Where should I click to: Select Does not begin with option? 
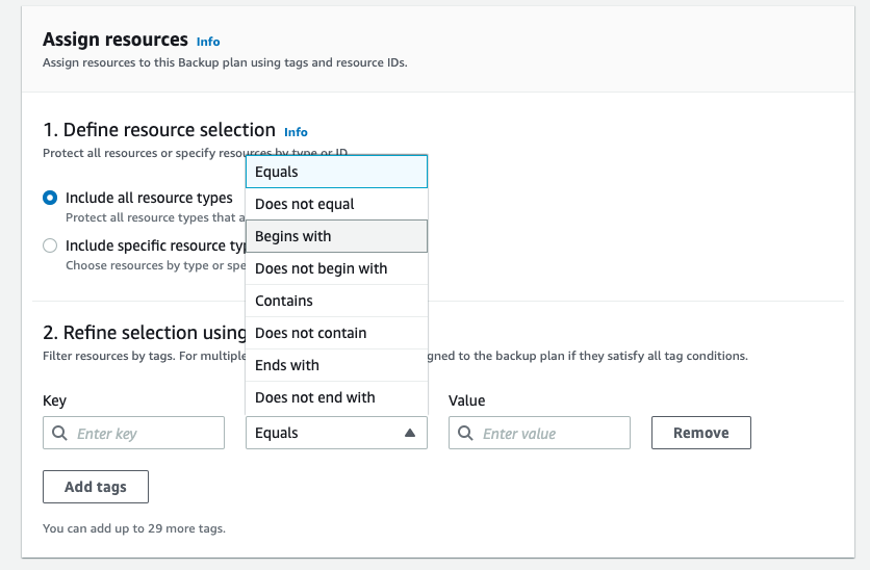click(x=336, y=268)
